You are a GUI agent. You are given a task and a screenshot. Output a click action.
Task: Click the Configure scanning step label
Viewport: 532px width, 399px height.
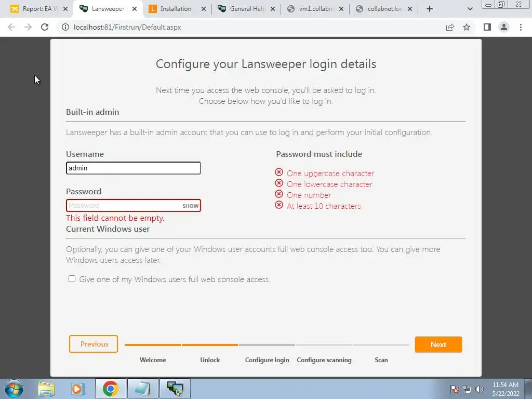point(324,360)
